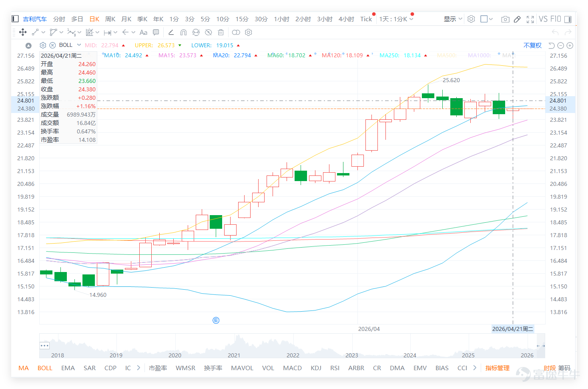Image resolution: width=588 pixels, height=389 pixels.
Task: Delete drawings with the trash icon
Action: tap(221, 32)
